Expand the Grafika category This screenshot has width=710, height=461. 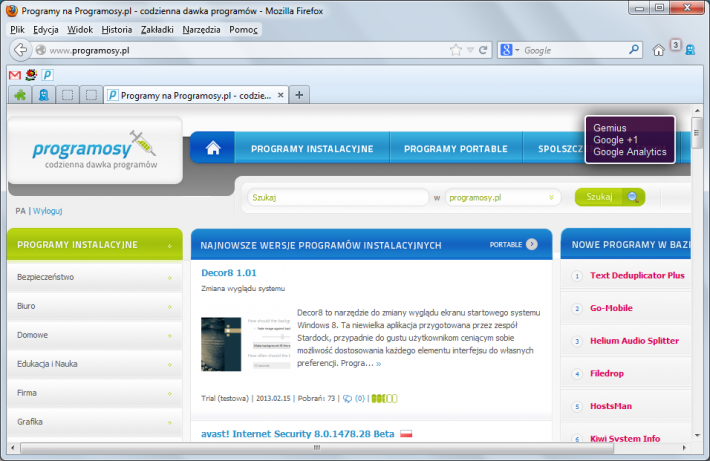tap(95, 422)
